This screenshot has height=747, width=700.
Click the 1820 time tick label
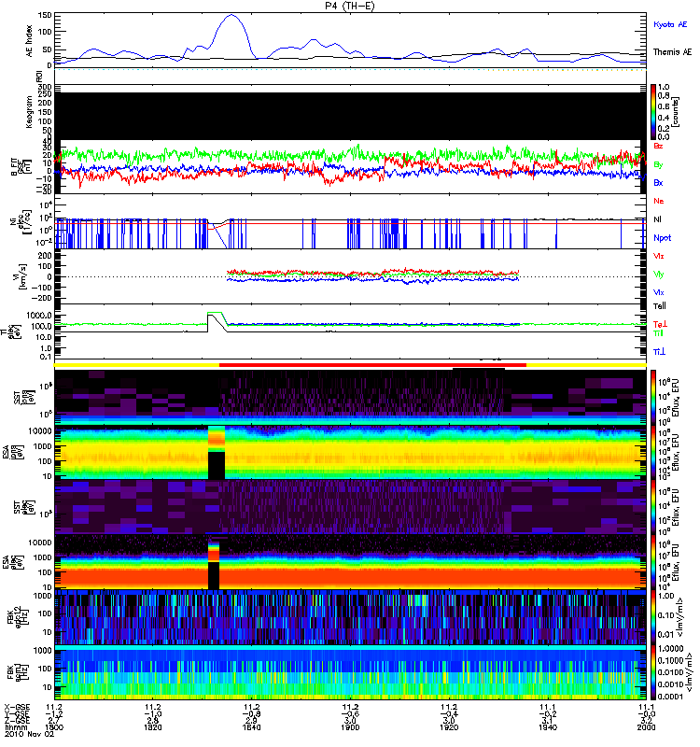152,727
